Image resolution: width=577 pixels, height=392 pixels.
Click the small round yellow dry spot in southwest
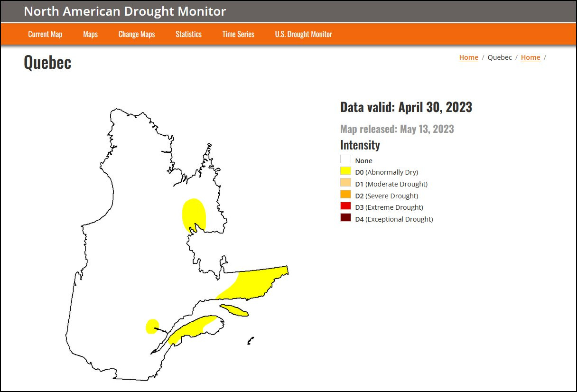pyautogui.click(x=152, y=327)
